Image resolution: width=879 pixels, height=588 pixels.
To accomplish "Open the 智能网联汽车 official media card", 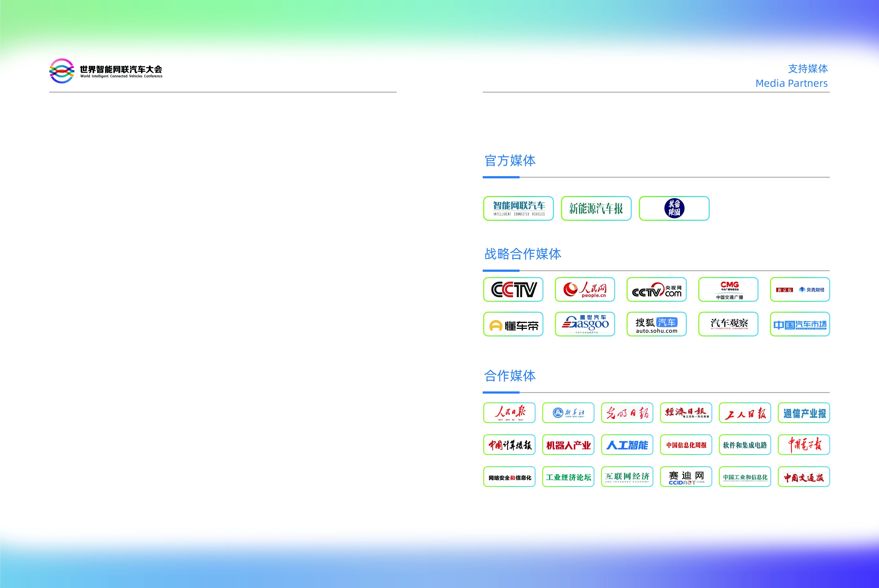I will [x=518, y=208].
